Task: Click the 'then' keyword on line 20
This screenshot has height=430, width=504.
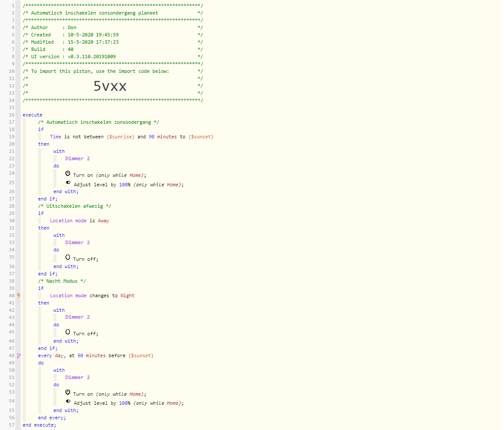Action: click(x=44, y=144)
